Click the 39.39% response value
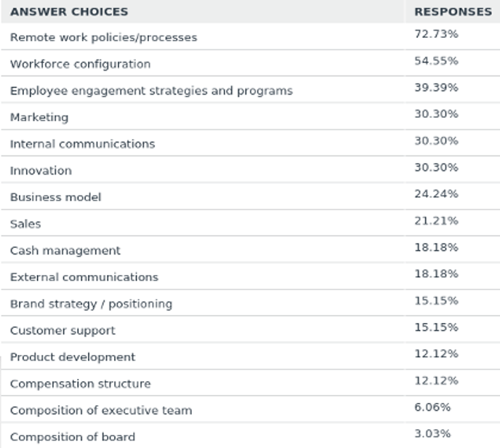 [436, 87]
